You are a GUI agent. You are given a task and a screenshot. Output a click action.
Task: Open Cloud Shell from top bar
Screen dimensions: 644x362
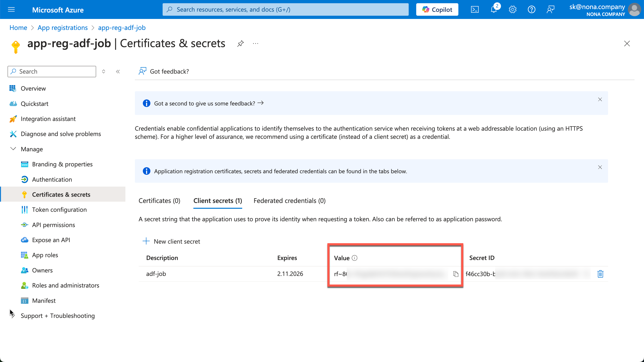(475, 9)
